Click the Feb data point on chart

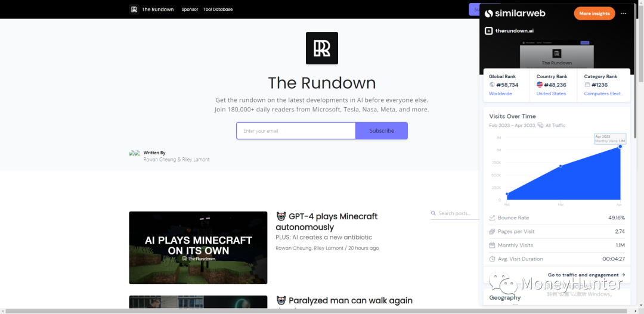coord(507,194)
